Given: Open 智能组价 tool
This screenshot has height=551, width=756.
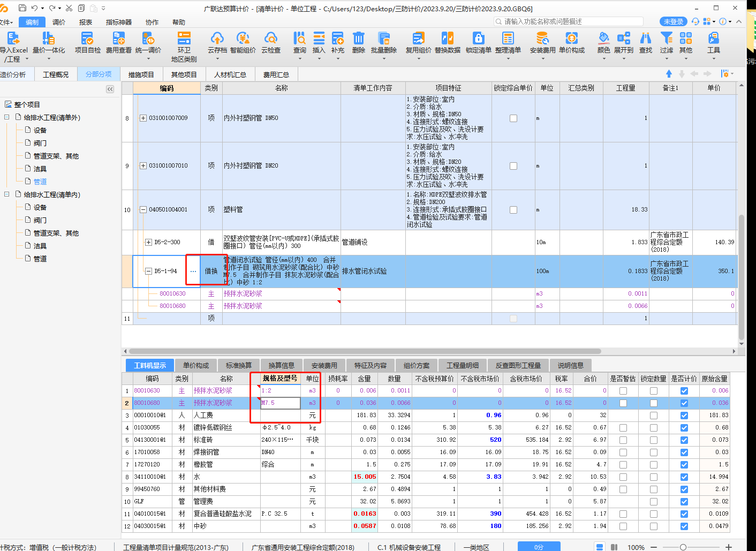Looking at the screenshot, I should coord(243,43).
